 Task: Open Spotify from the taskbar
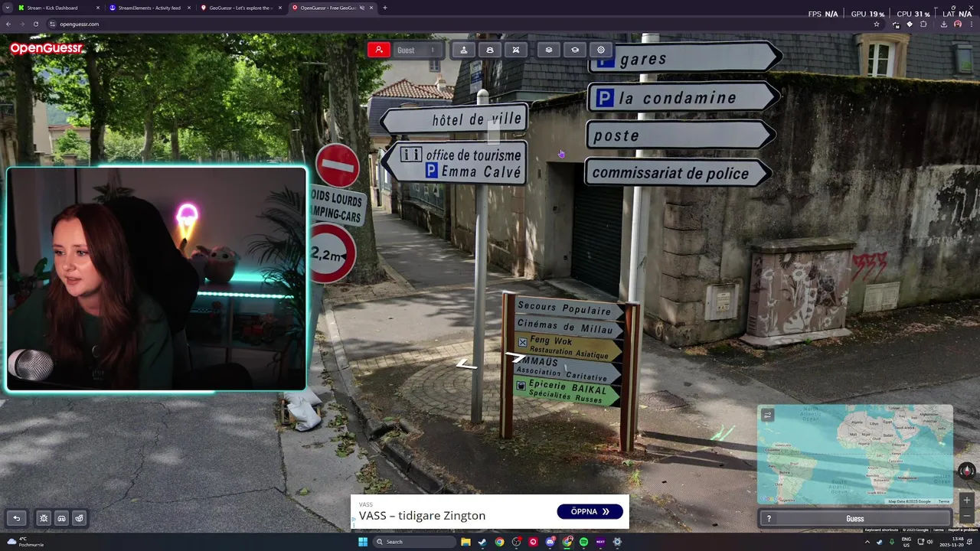coord(583,542)
